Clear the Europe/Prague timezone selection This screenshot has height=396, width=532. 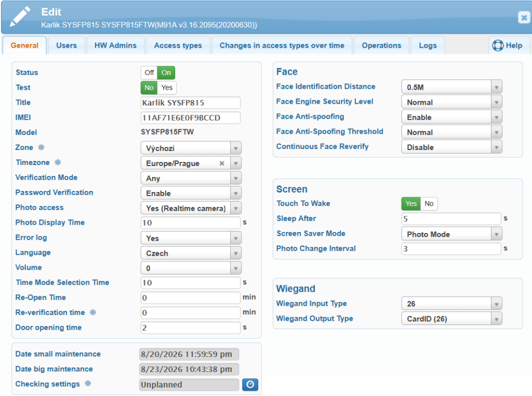tap(221, 163)
